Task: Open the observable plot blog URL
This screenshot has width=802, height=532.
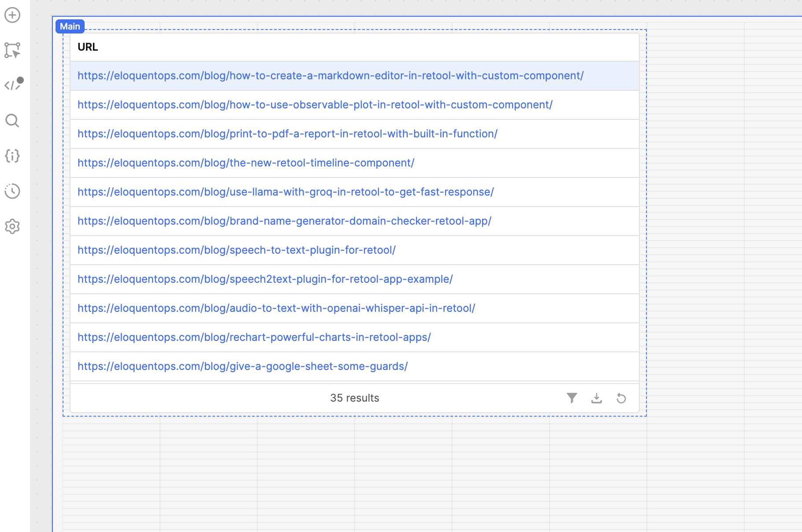Action: click(x=315, y=105)
